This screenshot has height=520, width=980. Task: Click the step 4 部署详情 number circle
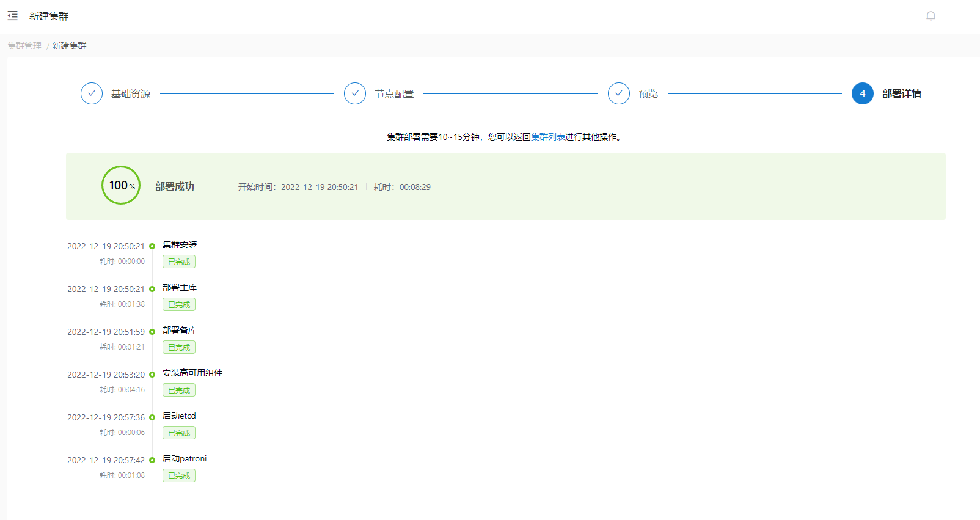tap(863, 93)
